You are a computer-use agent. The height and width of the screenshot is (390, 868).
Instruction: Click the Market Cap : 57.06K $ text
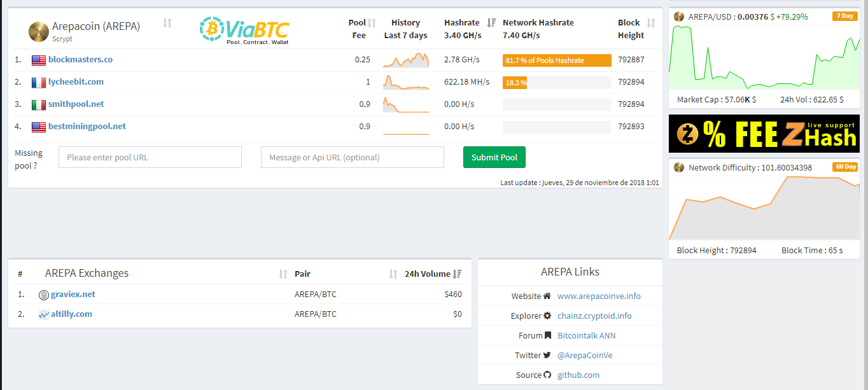click(717, 99)
